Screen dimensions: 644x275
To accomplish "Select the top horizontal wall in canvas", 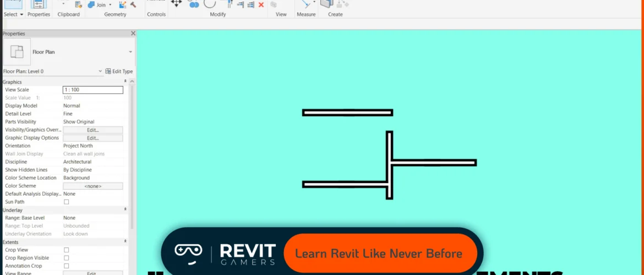I will [x=347, y=112].
